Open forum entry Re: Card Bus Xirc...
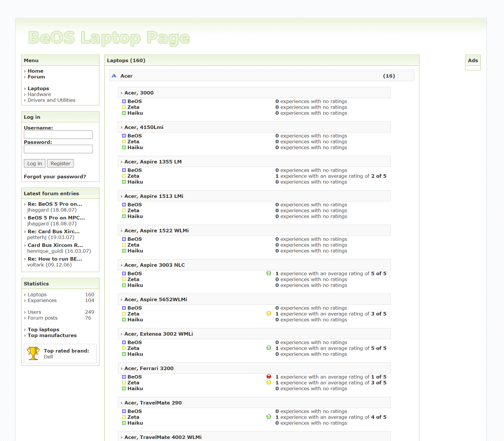 pos(53,231)
